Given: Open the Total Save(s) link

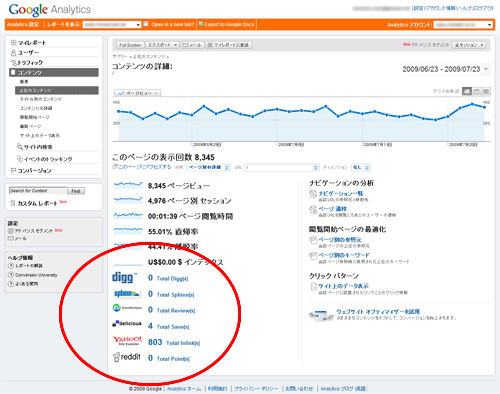Looking at the screenshot, I should click(x=173, y=327).
